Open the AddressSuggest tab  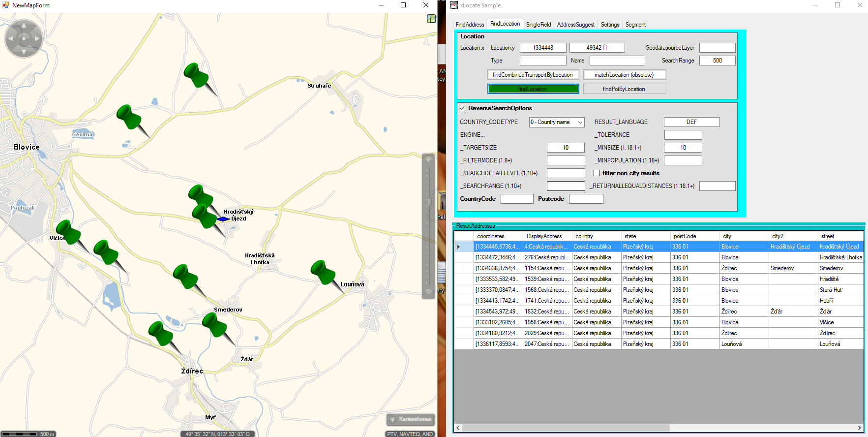(x=575, y=25)
